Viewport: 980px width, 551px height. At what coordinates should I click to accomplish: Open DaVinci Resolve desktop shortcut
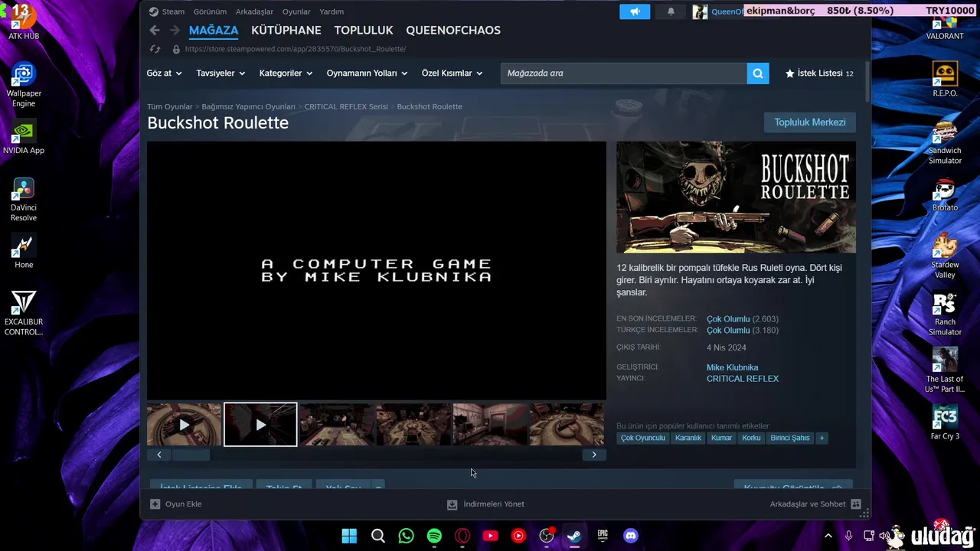24,200
